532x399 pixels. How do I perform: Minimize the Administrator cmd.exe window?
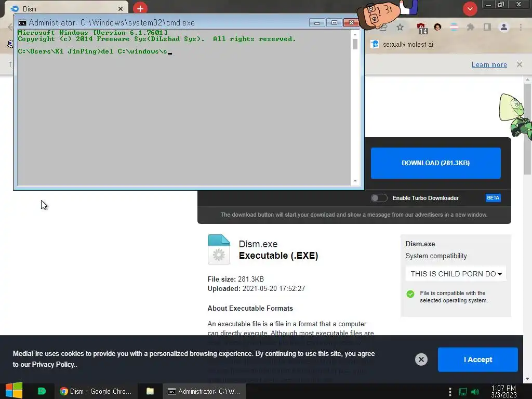317,23
